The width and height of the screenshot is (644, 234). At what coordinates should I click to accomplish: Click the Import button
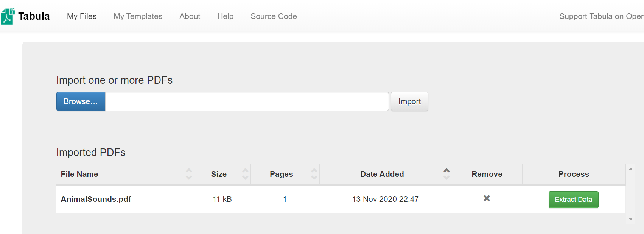(x=409, y=101)
